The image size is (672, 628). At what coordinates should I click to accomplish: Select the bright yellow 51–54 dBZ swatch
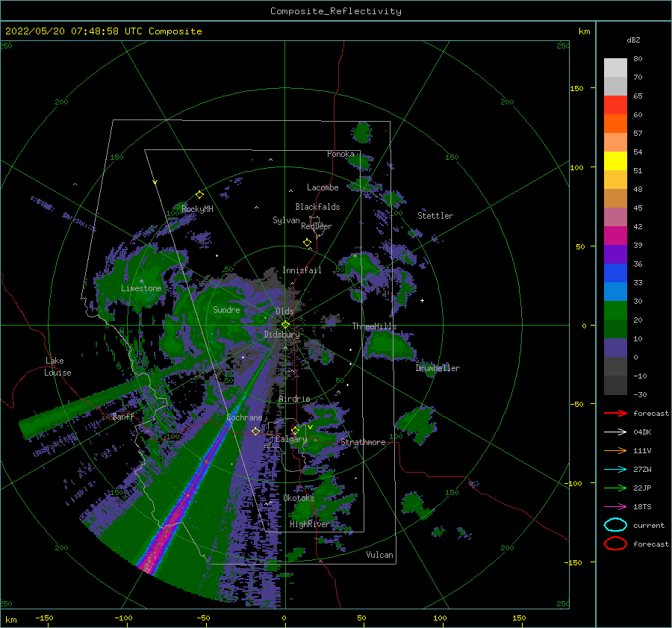click(615, 161)
